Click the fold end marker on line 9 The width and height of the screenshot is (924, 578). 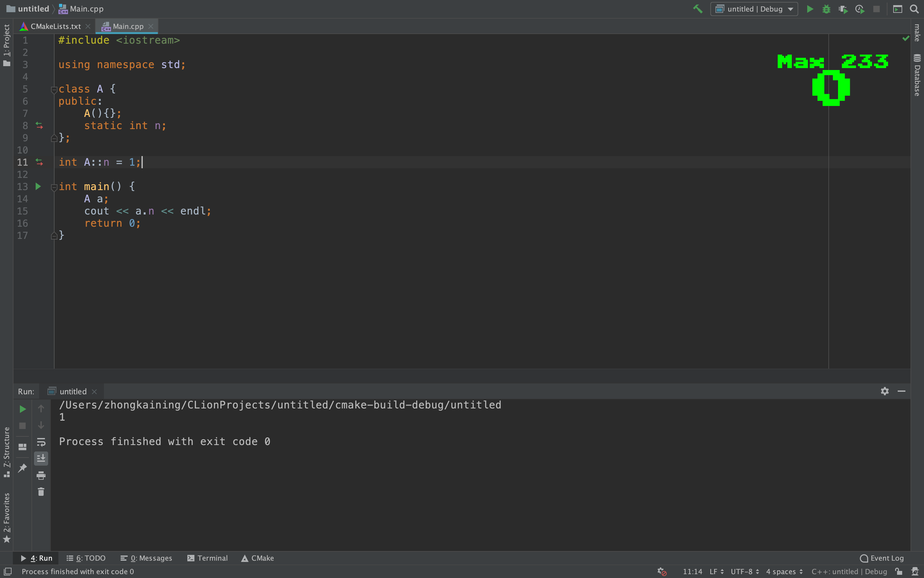[54, 138]
